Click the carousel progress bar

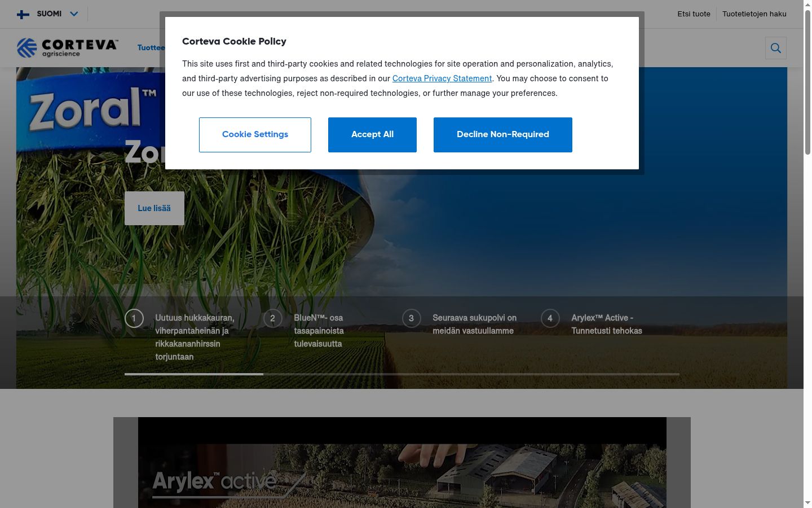point(401,374)
